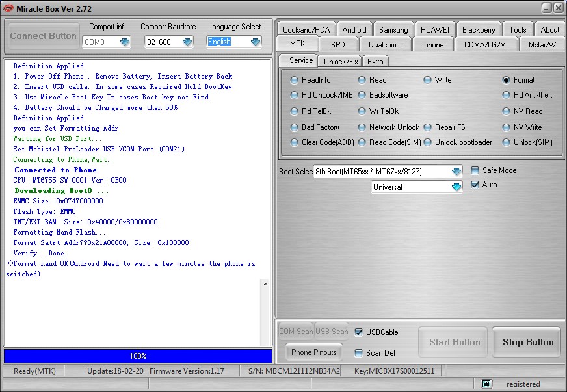The height and width of the screenshot is (392, 567).
Task: Go to the Iphone tab
Action: coord(433,44)
